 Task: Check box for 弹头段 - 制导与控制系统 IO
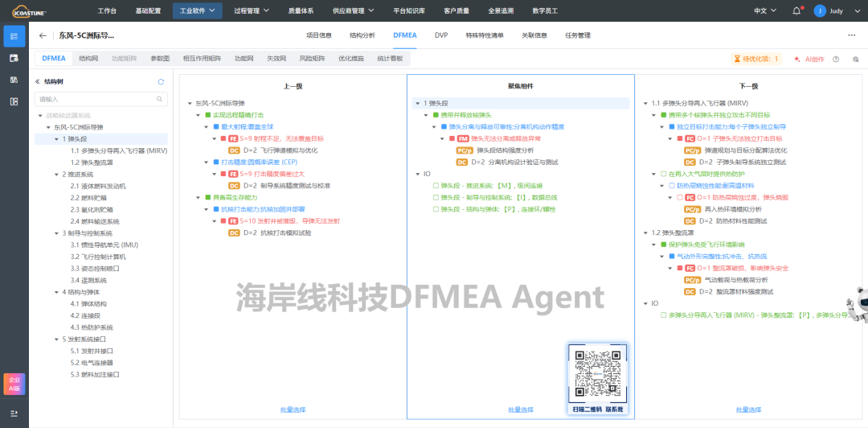pos(436,197)
